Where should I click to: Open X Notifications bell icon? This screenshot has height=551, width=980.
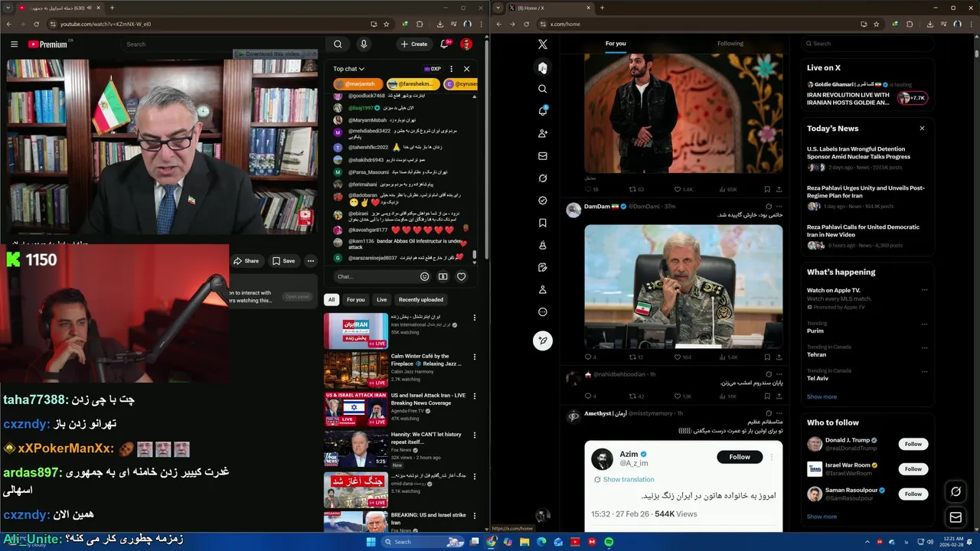coord(543,111)
